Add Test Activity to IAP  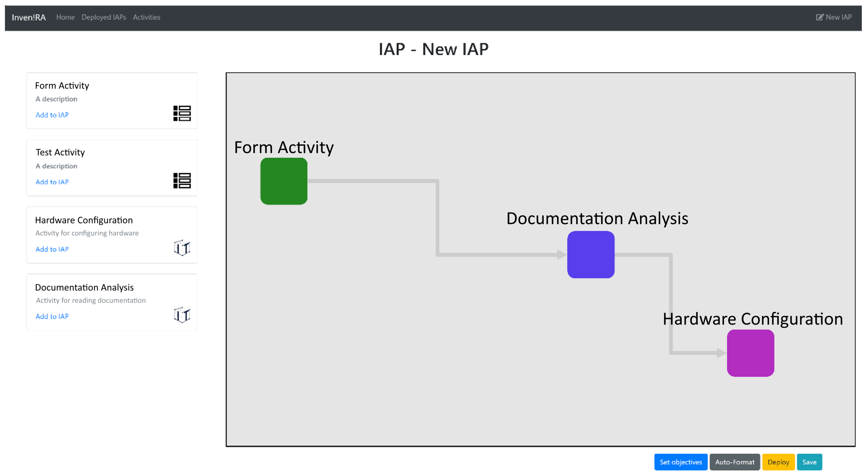point(52,182)
